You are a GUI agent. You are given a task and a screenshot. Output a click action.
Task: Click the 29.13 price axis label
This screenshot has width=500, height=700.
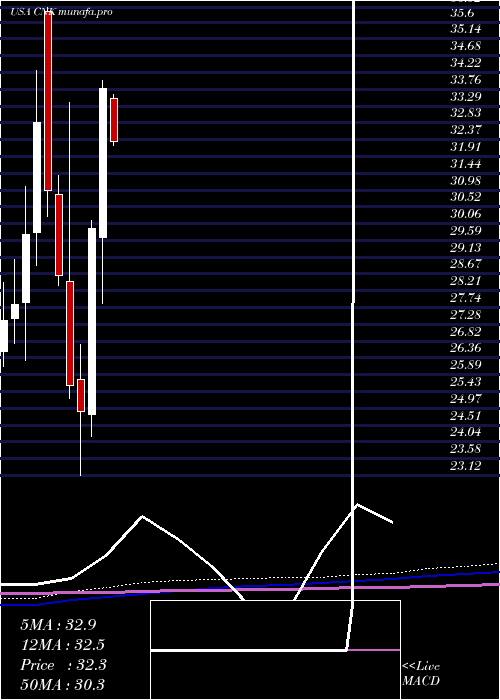click(x=466, y=248)
